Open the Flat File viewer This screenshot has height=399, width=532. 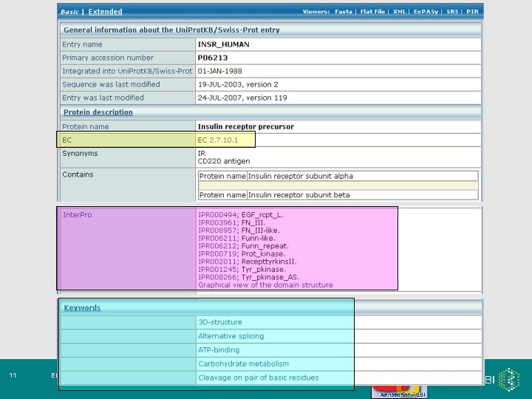[x=372, y=12]
